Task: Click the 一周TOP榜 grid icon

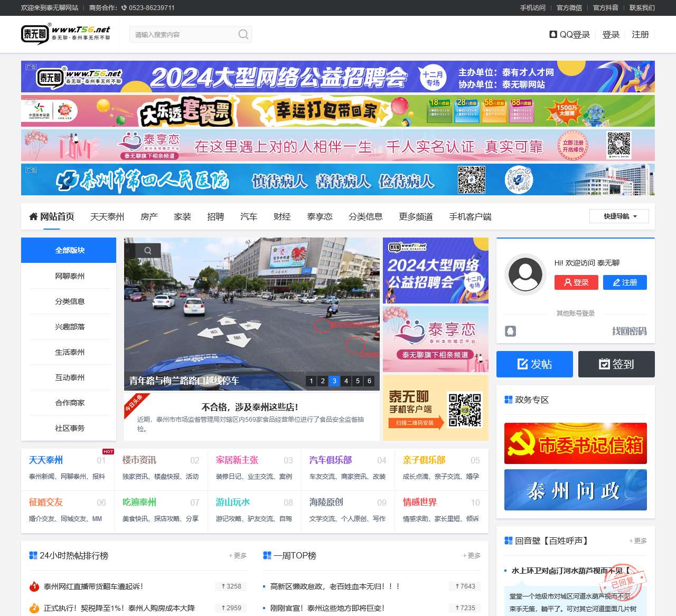Action: click(x=267, y=555)
